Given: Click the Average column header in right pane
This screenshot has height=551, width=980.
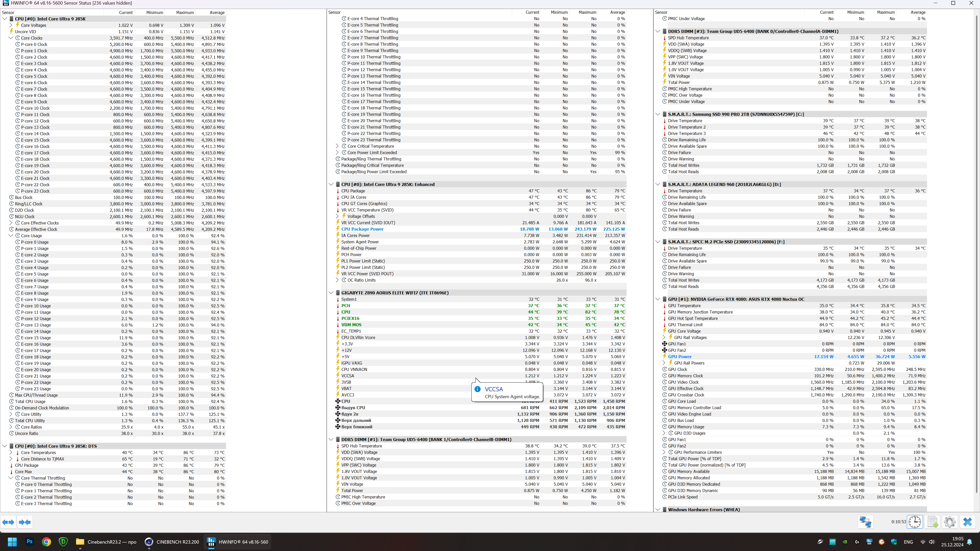Looking at the screenshot, I should click(x=918, y=12).
